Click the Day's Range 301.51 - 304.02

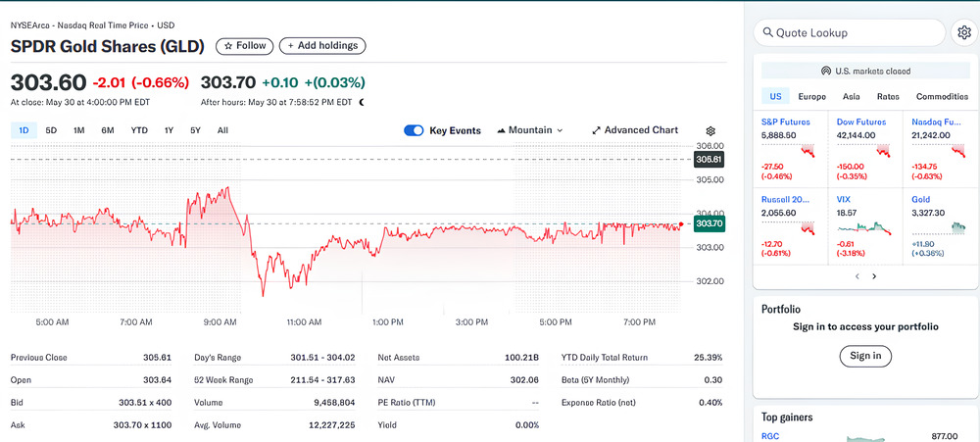[322, 358]
